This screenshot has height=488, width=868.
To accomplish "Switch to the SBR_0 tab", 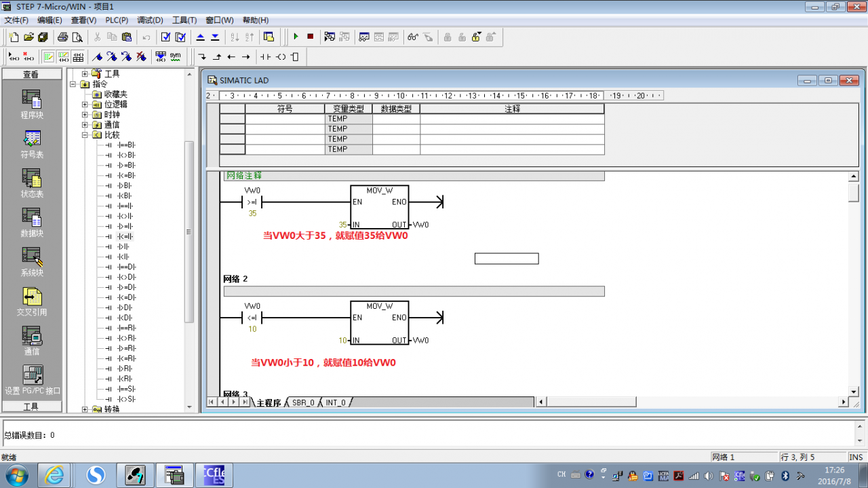I will 303,402.
